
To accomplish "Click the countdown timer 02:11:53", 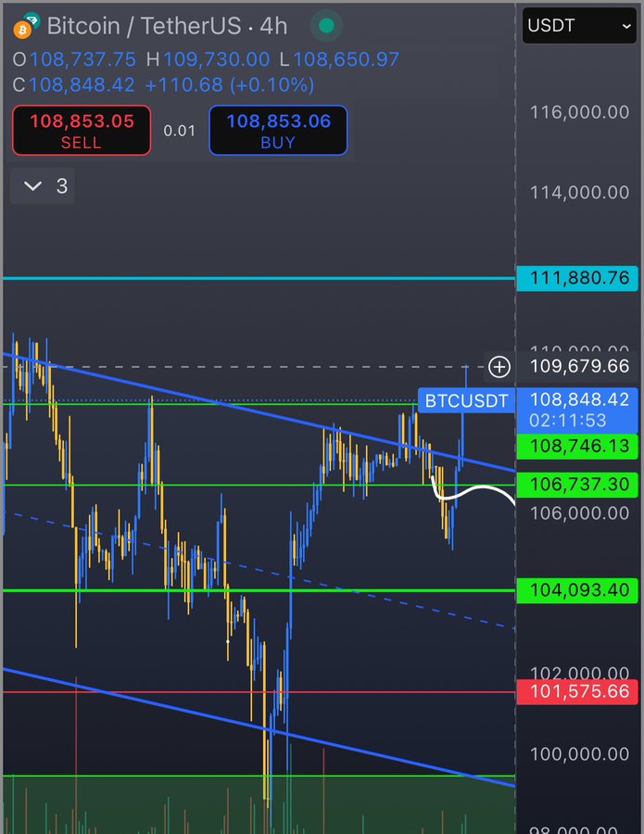I will pyautogui.click(x=567, y=421).
